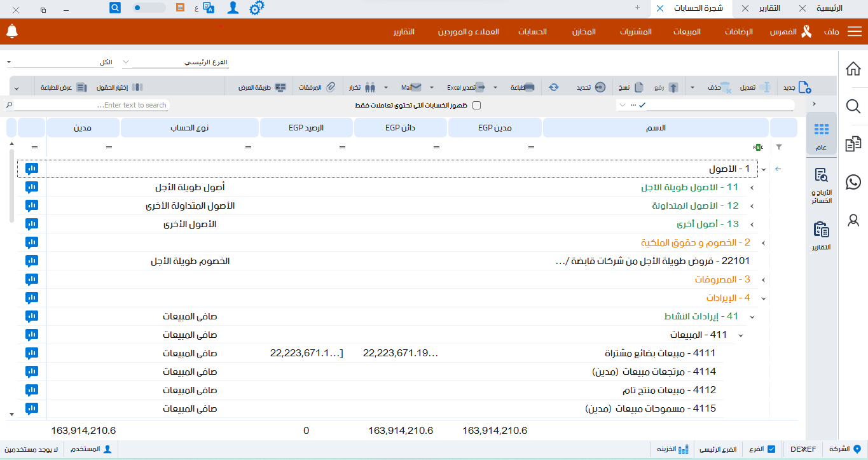Collapse the 411 - المبيعات tree node
Viewport: 868px width, 460px height.
740,334
